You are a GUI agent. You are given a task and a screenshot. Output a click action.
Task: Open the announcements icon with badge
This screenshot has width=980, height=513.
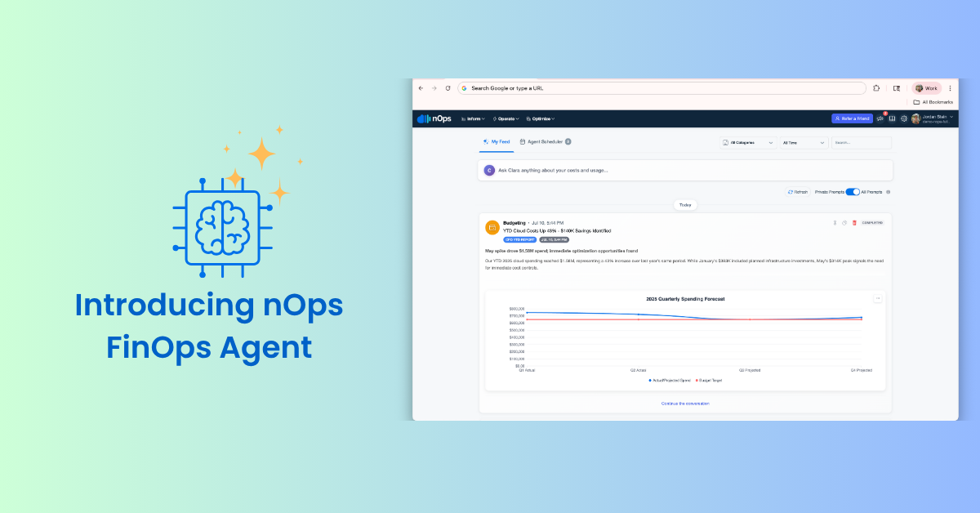[x=880, y=118]
